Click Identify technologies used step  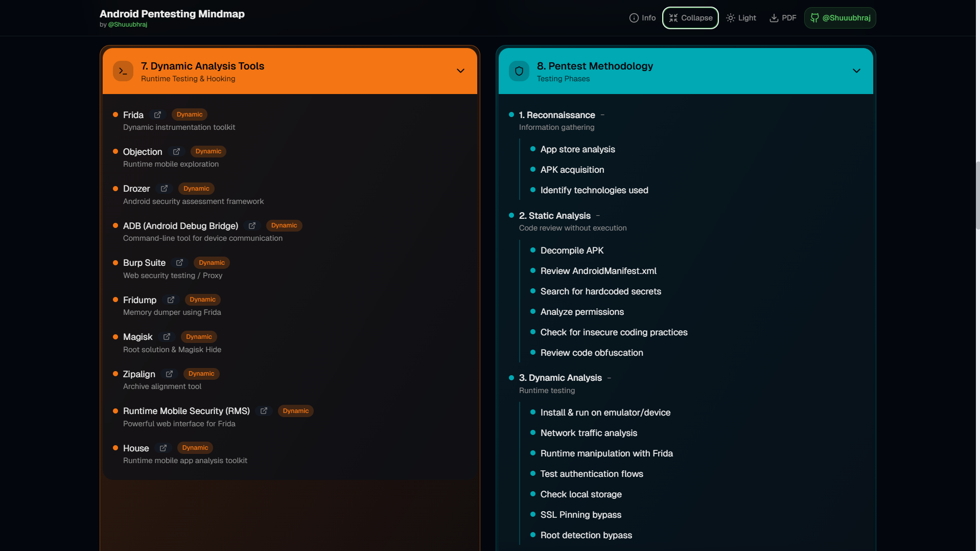tap(594, 190)
